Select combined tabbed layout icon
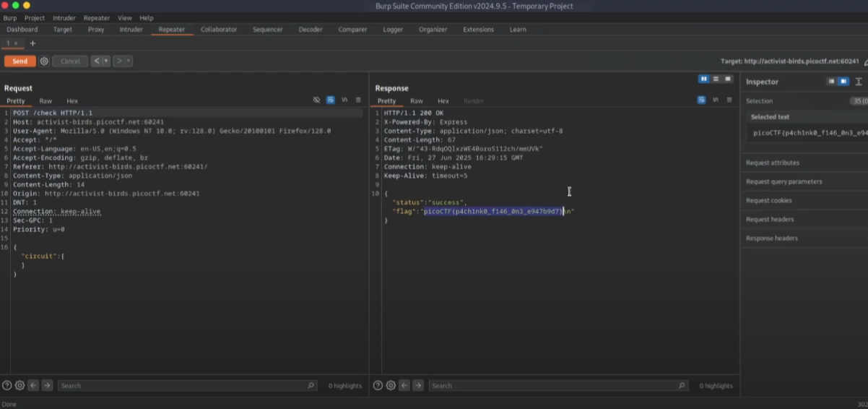This screenshot has height=409, width=868. pyautogui.click(x=728, y=79)
